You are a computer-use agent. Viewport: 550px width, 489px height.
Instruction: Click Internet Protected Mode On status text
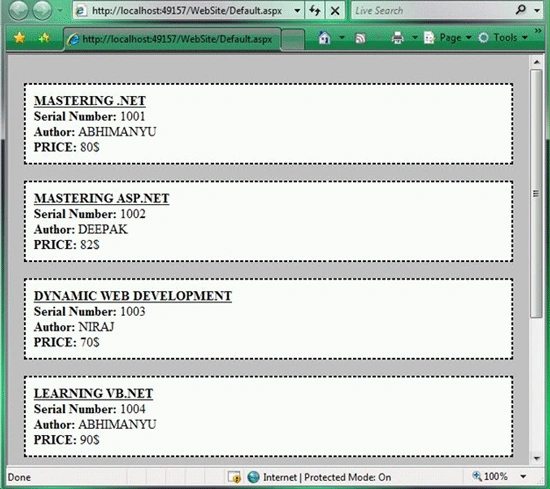pyautogui.click(x=327, y=477)
